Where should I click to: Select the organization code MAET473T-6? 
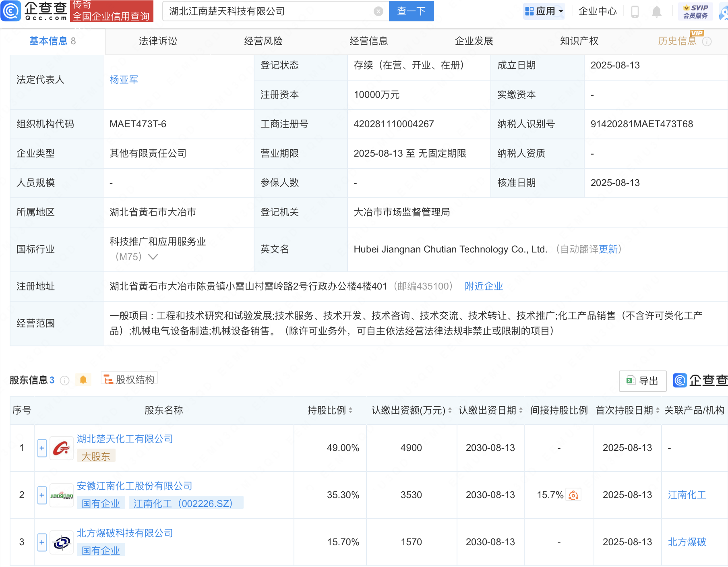coord(138,124)
